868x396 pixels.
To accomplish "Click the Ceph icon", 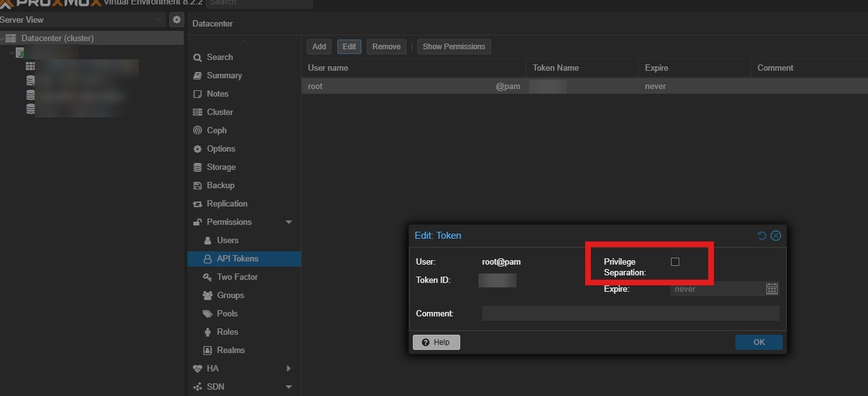I will (198, 131).
